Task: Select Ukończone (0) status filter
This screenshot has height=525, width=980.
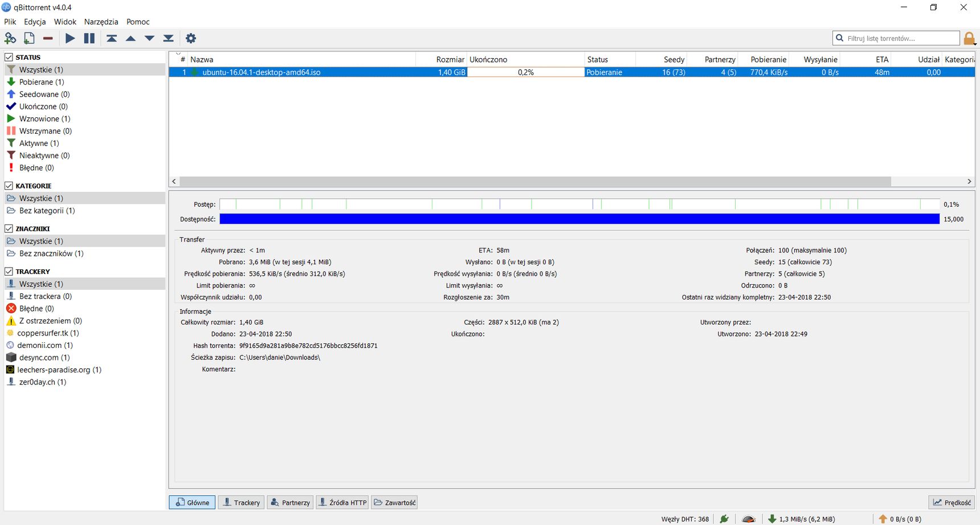Action: [x=85, y=106]
